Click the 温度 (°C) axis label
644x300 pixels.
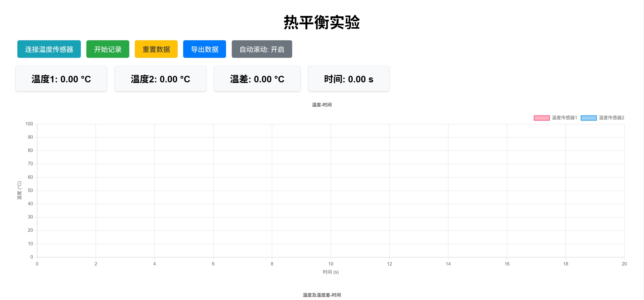20,190
